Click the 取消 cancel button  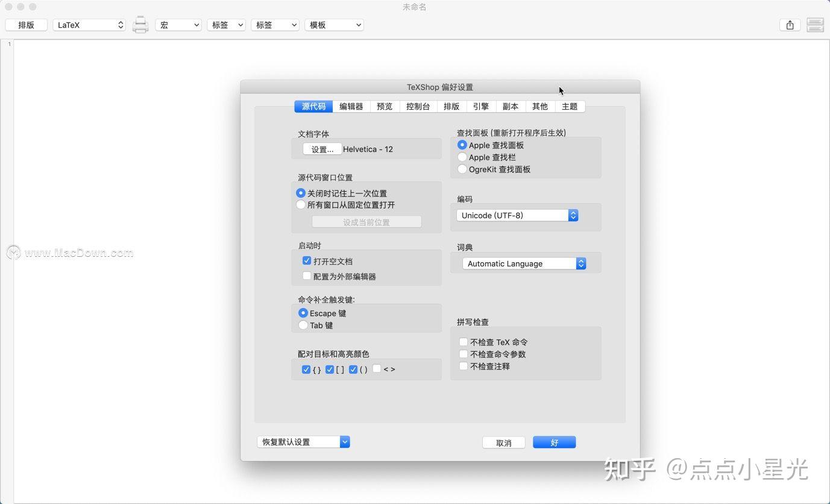click(504, 443)
